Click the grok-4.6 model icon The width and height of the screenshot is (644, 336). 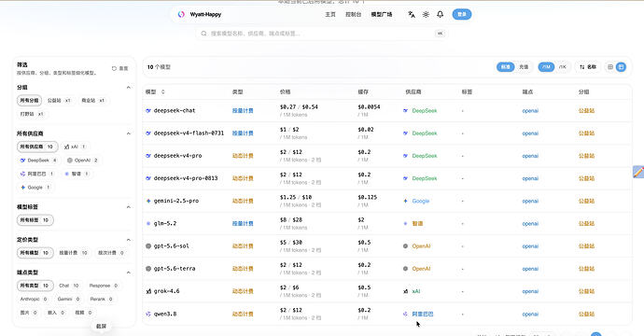(148, 291)
